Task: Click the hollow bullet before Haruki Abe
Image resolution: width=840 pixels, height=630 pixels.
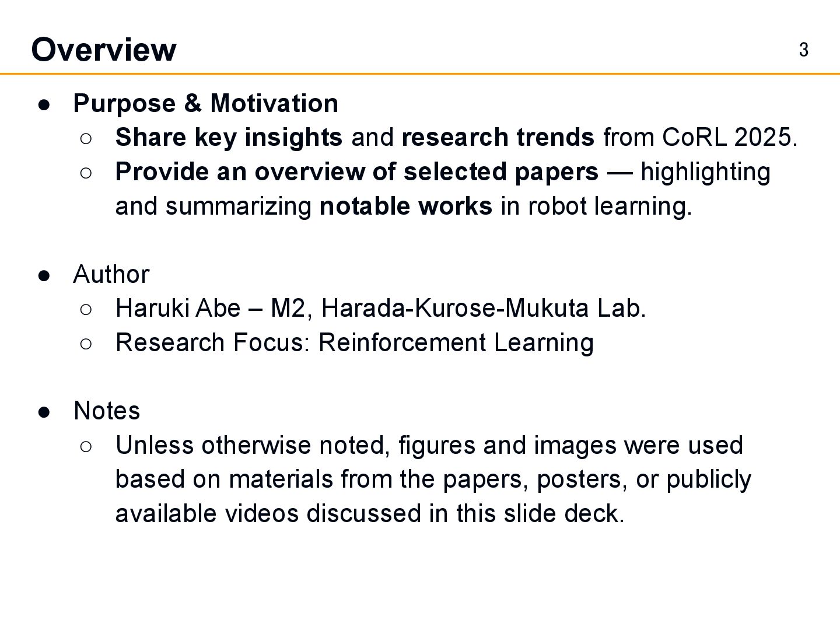Action: pos(86,310)
